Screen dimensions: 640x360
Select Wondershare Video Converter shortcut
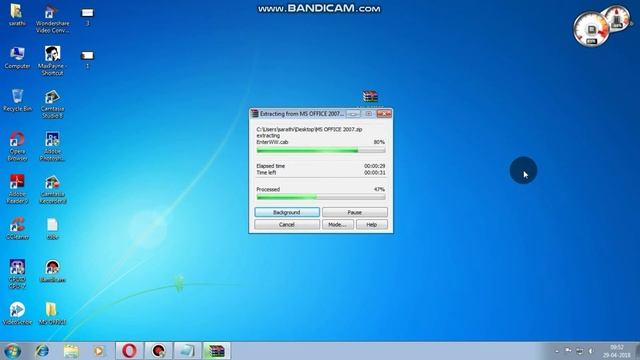coord(52,19)
